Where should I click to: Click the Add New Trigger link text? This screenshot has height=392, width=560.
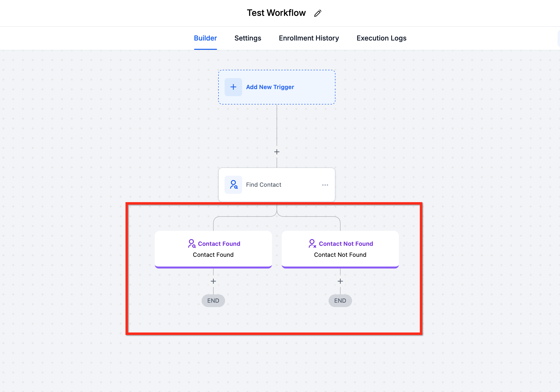click(270, 87)
